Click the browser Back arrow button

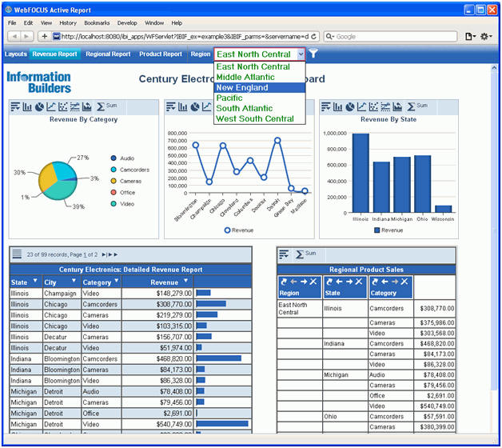14,37
